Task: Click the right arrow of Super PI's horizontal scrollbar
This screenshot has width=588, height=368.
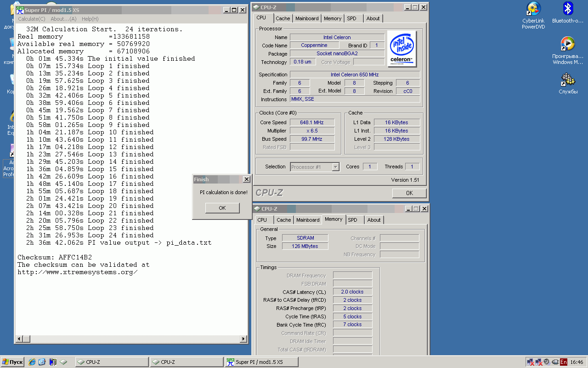Action: click(243, 339)
